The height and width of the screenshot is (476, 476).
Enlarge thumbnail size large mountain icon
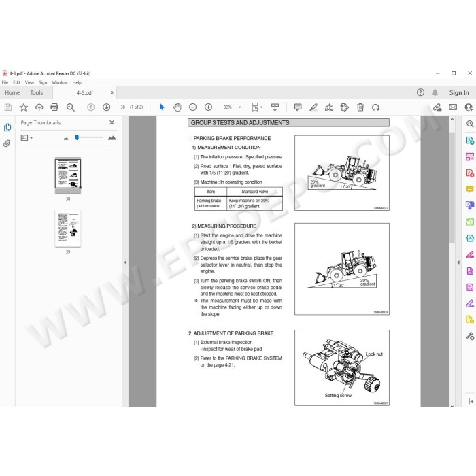point(112,138)
